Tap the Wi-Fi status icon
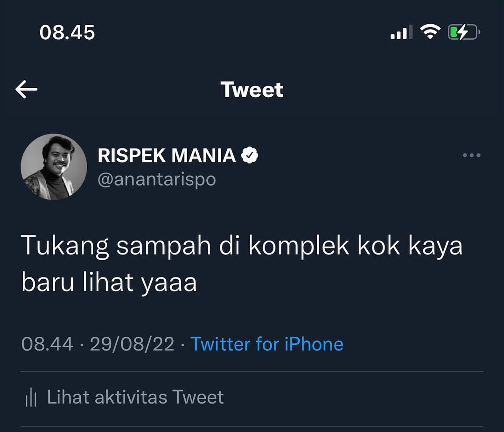Image resolution: width=504 pixels, height=432 pixels. tap(430, 32)
